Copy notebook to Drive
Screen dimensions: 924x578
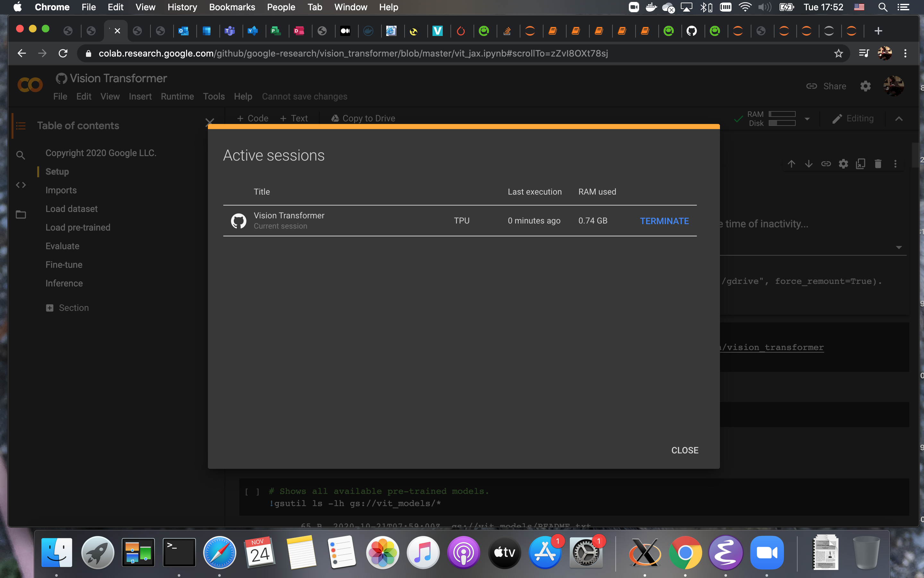(363, 118)
